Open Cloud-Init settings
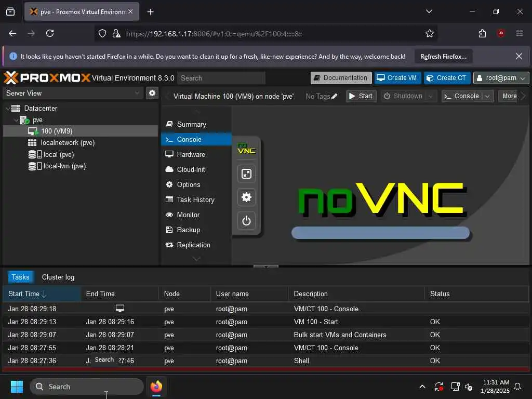The image size is (532, 399). click(x=196, y=170)
